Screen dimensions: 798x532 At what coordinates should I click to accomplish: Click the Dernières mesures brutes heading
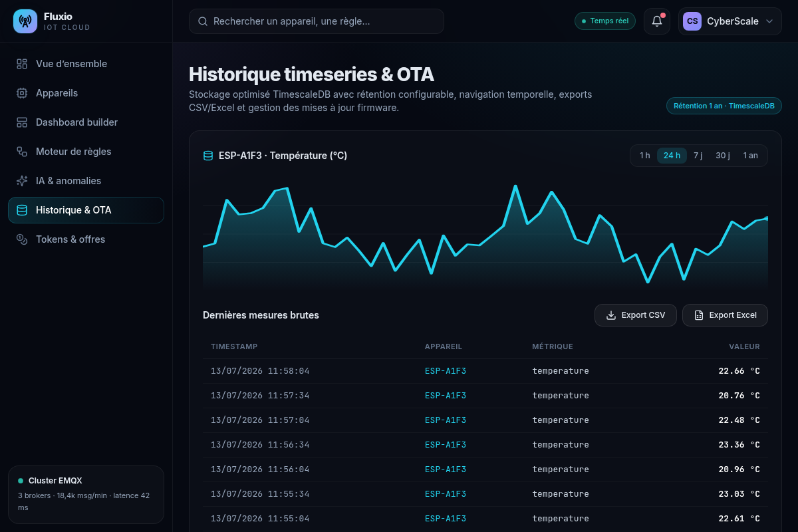pyautogui.click(x=261, y=315)
